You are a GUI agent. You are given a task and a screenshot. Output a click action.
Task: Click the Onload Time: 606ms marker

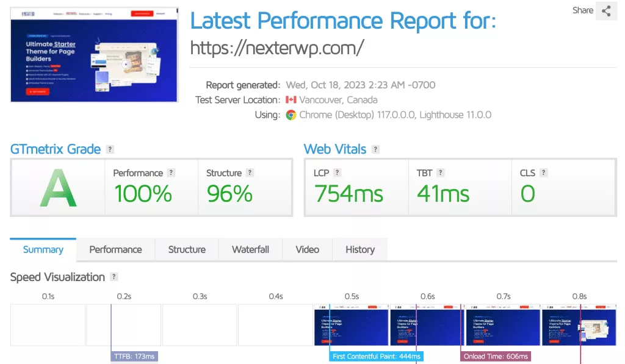click(x=496, y=357)
